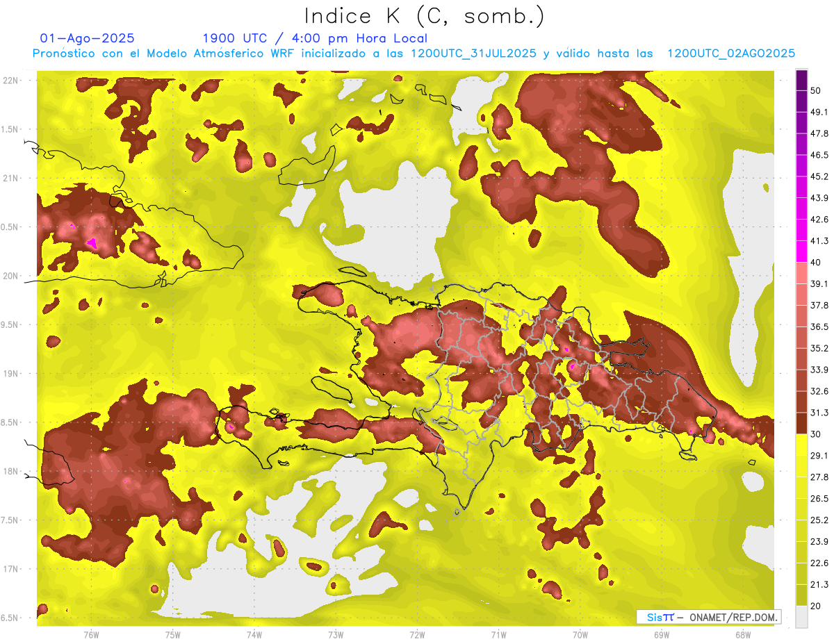Click the "Pronóstico con el Modelo Atmósferico WRF" subtitle line
The height and width of the screenshot is (644, 834).
pos(414,53)
